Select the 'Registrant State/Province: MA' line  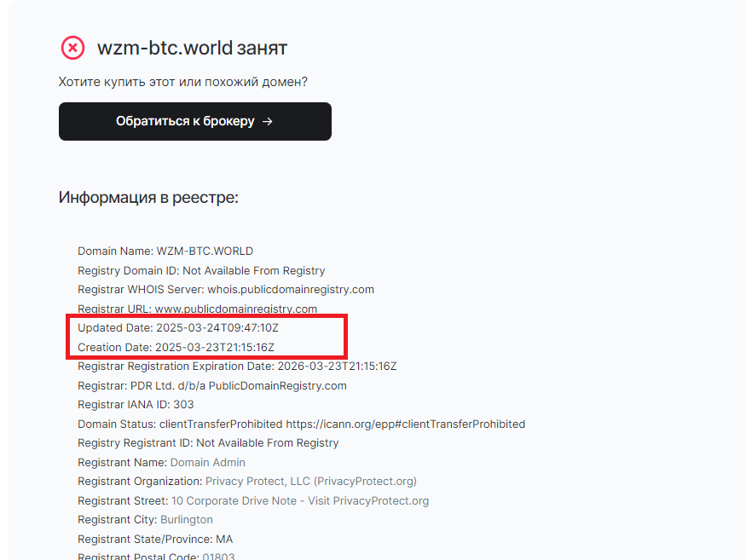[x=155, y=540]
